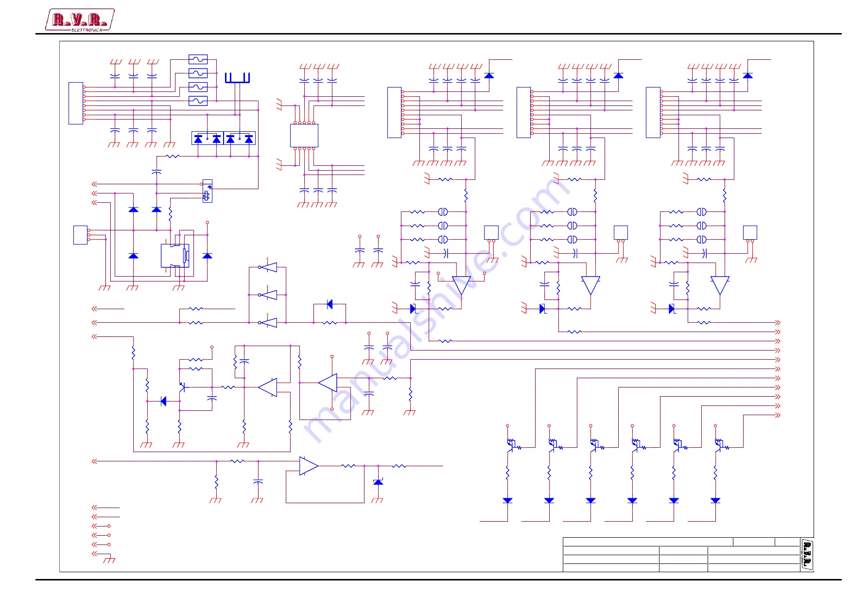The height and width of the screenshot is (614, 868).
Task: Select the tall connector block at top left
Action: [x=76, y=103]
